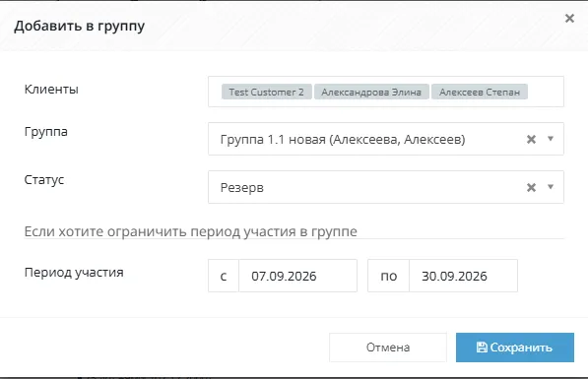Viewport: 588px width, 379px height.
Task: Edit the end date 30.09.2026
Action: (463, 276)
